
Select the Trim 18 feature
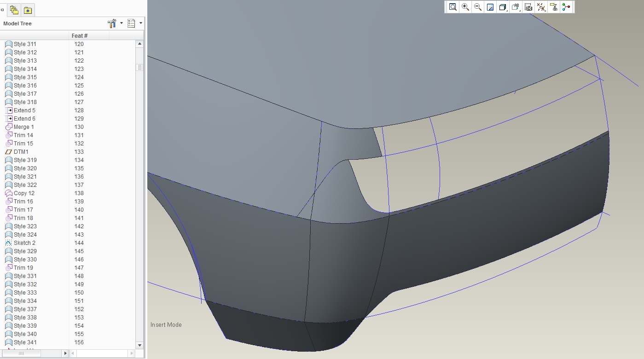coord(23,218)
